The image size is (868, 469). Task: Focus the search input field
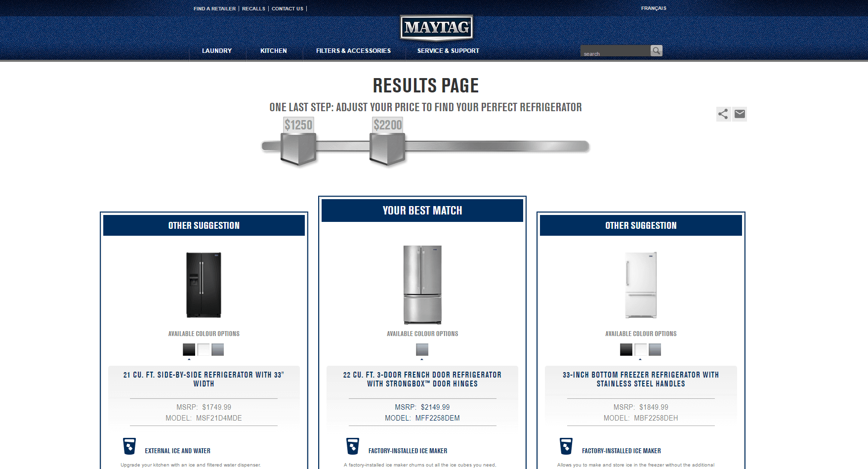616,51
